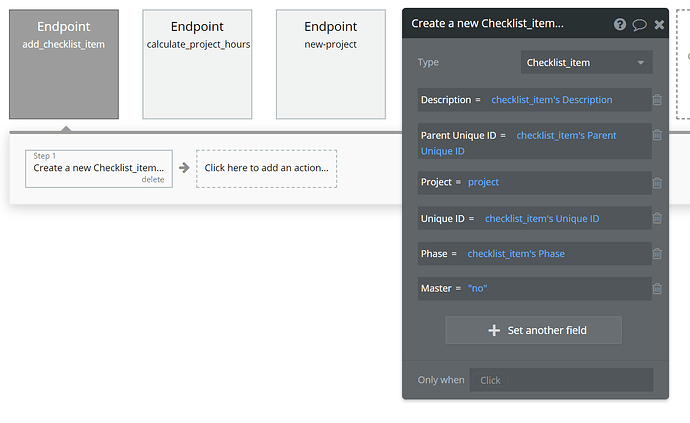This screenshot has height=423, width=690.
Task: Click the Only when condition input
Action: 563,380
